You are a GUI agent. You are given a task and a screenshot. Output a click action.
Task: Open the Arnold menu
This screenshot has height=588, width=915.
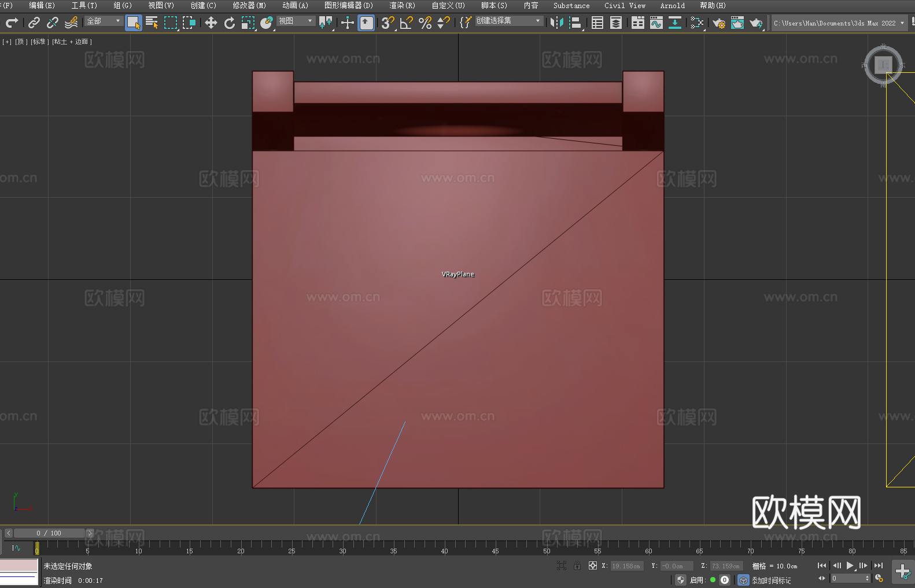[672, 5]
